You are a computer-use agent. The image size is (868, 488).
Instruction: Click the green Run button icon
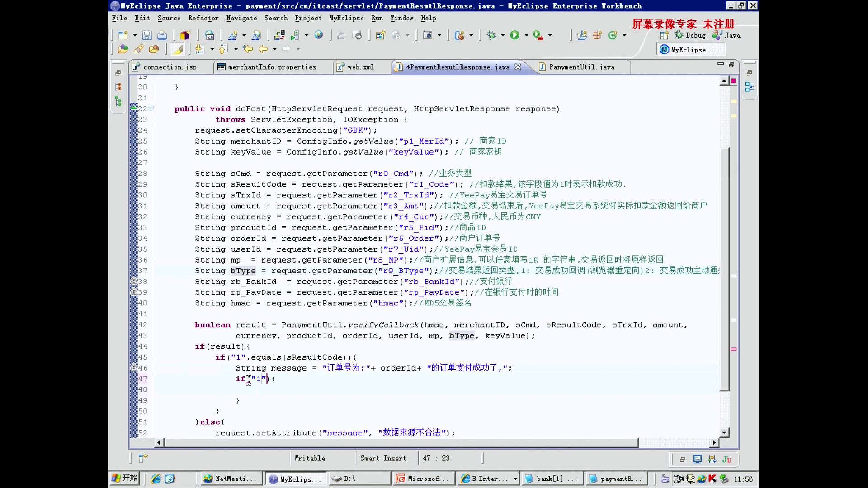coord(514,35)
